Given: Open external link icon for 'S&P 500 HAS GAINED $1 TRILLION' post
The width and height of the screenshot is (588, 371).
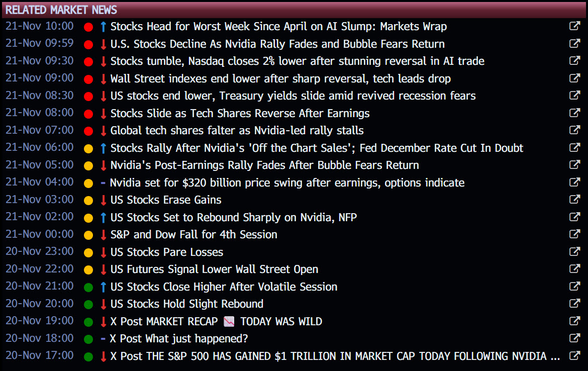Looking at the screenshot, I should [574, 356].
